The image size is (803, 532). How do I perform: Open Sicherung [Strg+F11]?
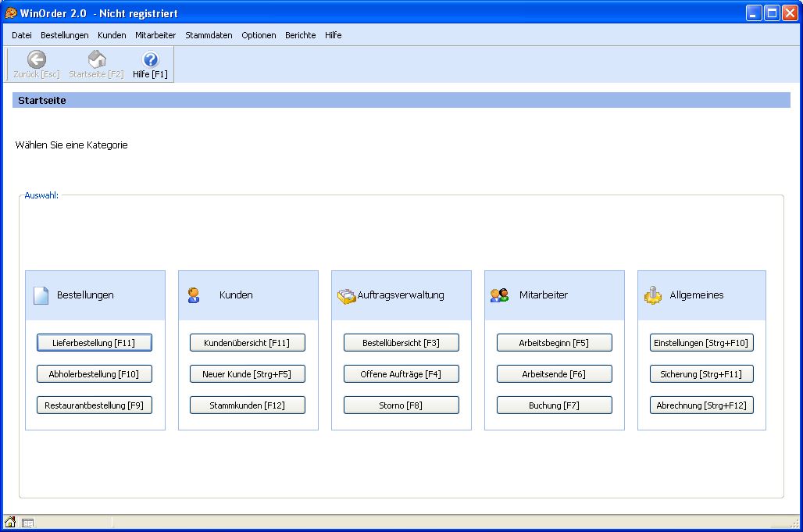(x=701, y=373)
